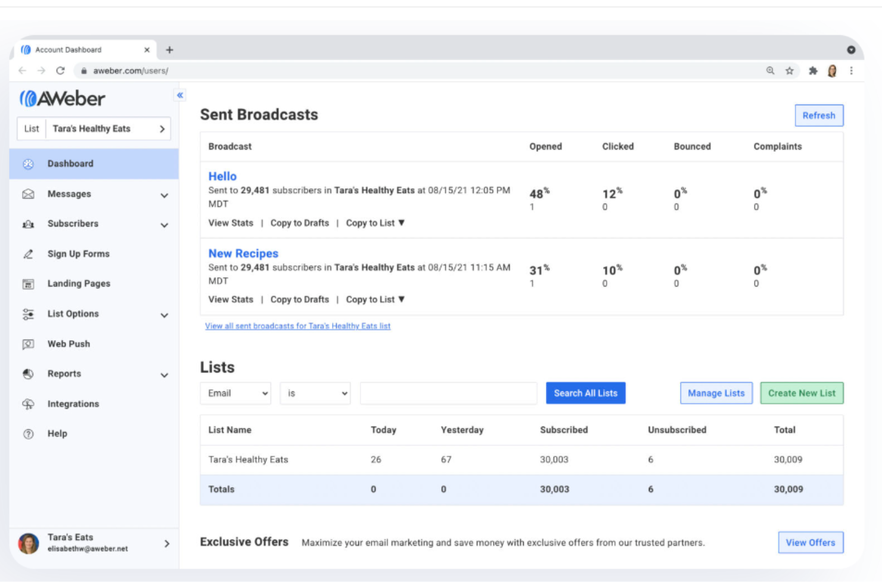Open the Tara's Healthy Eats list selector
The image size is (882, 588).
94,129
